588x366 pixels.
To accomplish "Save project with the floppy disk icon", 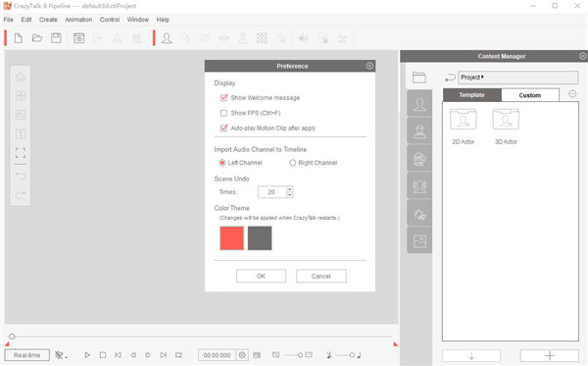I will tap(56, 38).
